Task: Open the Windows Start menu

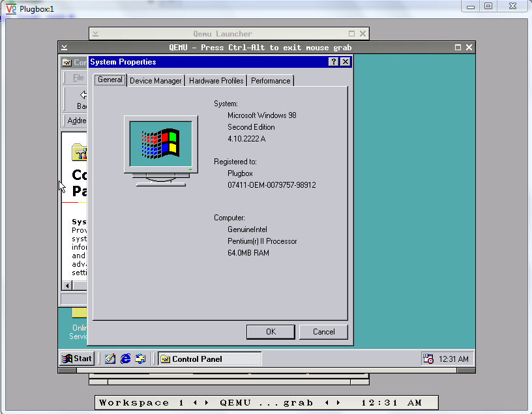Action: pos(77,359)
